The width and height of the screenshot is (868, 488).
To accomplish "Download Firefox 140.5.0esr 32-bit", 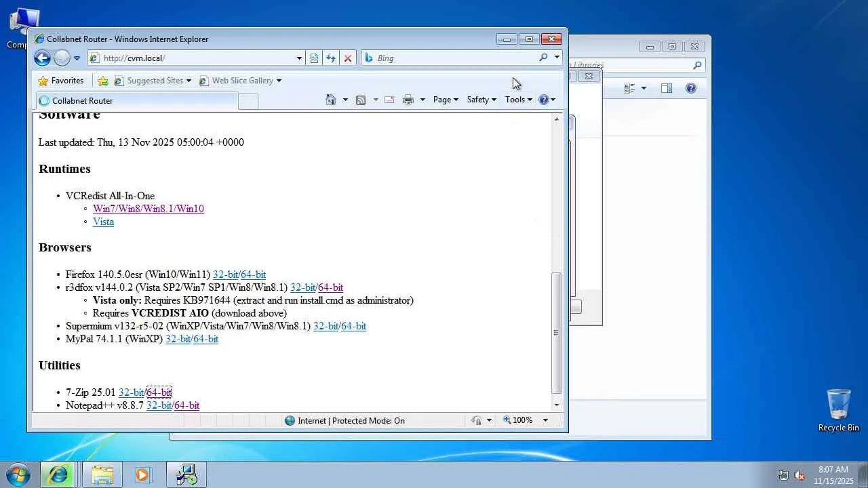I will tap(225, 274).
